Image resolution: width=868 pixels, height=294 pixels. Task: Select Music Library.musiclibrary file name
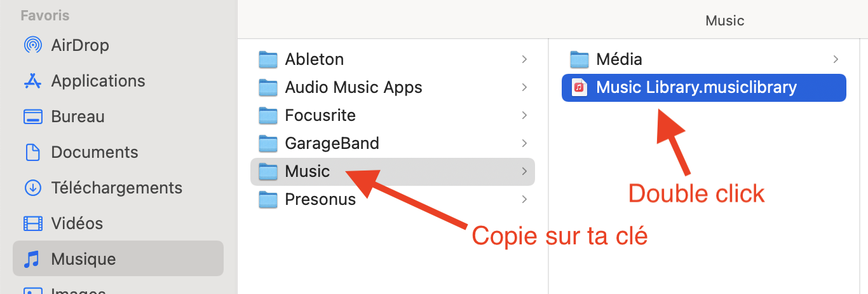pos(696,87)
